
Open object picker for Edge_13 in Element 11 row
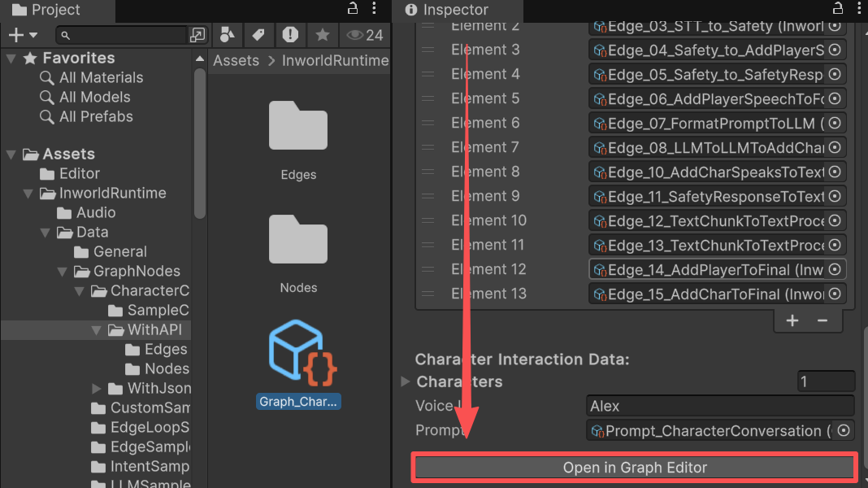pyautogui.click(x=835, y=245)
